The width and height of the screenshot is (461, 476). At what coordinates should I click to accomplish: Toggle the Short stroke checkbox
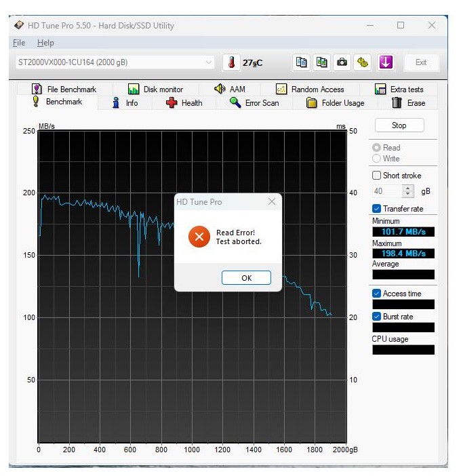[377, 176]
